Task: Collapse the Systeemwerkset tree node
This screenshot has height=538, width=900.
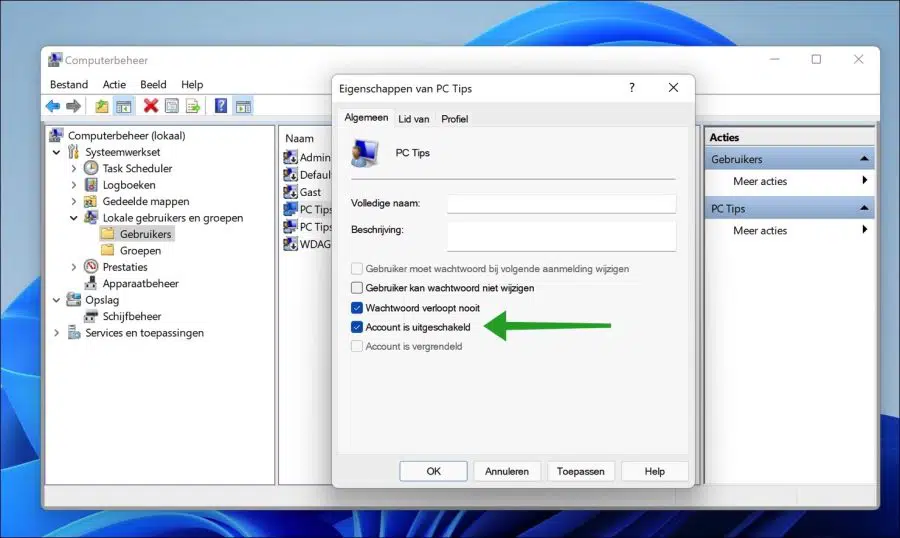Action: pos(56,152)
